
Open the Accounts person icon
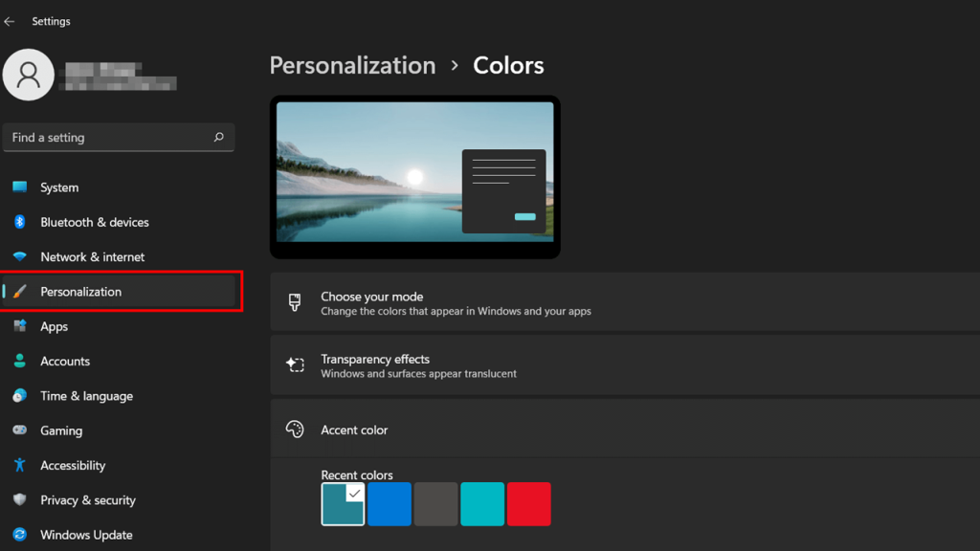(19, 362)
